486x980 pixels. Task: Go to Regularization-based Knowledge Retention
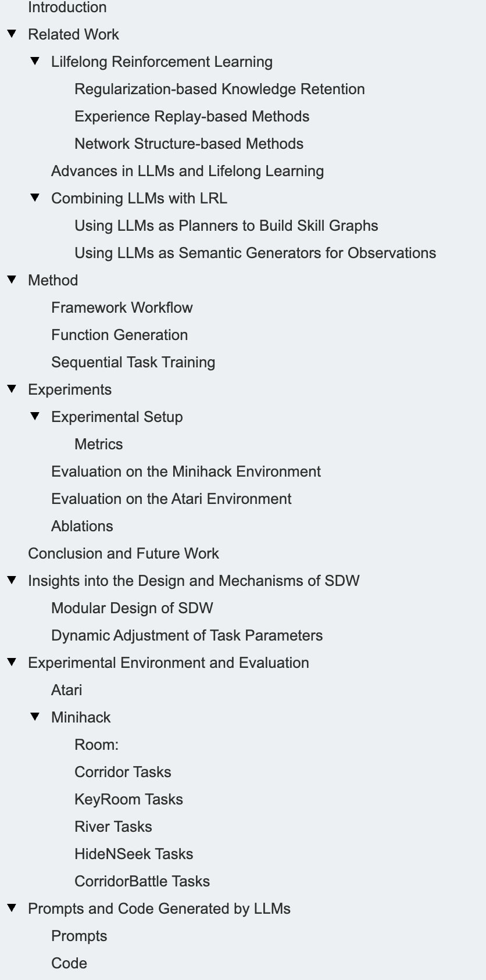[220, 89]
